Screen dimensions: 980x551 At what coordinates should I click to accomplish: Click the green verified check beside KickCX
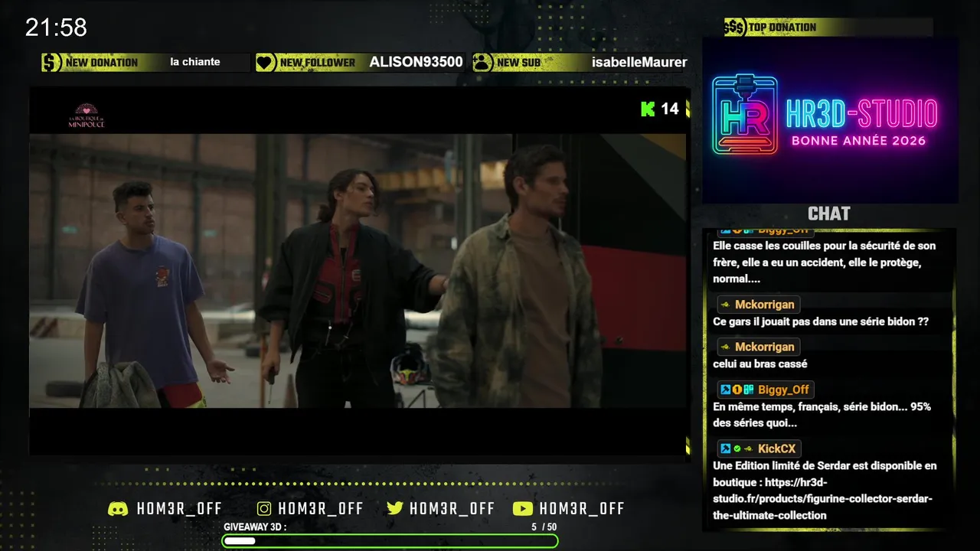(737, 448)
